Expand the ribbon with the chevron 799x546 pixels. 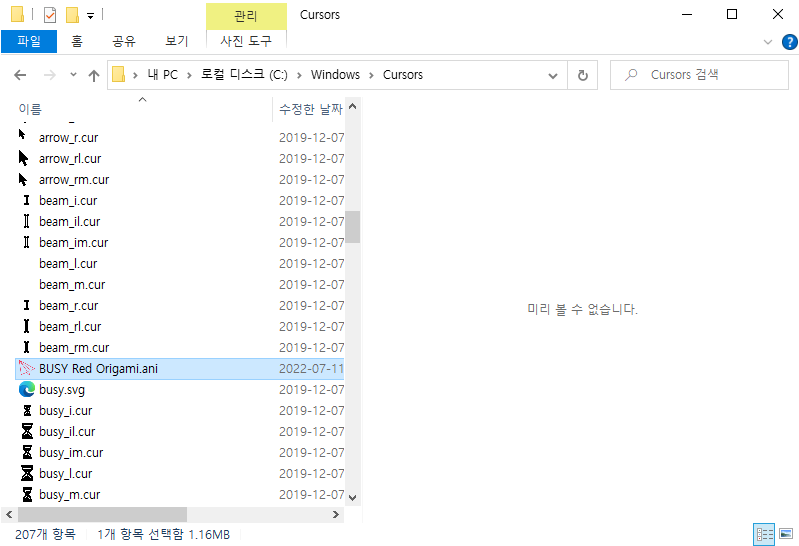tap(768, 42)
